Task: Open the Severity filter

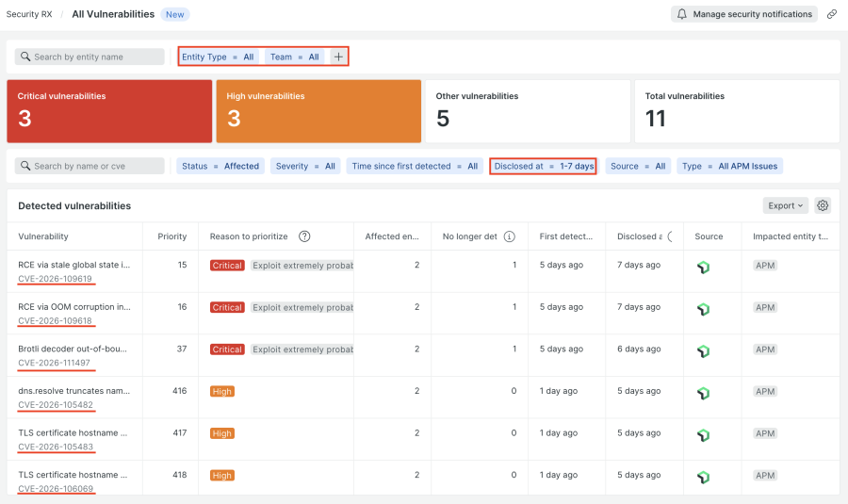Action: pos(305,166)
